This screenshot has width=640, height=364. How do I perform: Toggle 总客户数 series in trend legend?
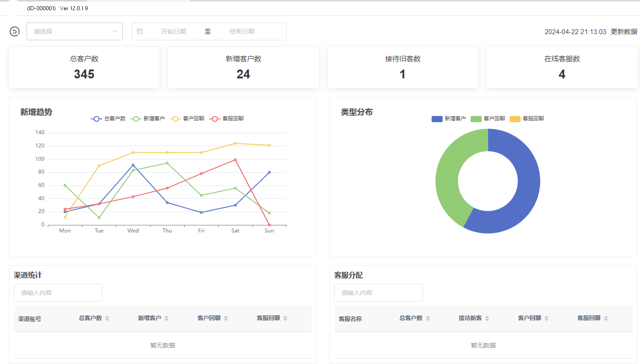[x=109, y=119]
